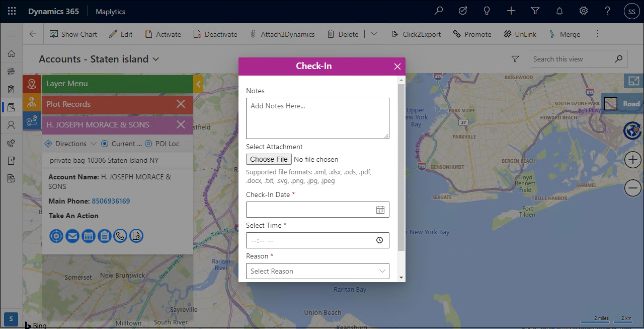Viewport: 644px width, 329px height.
Task: Close the Check-In dialog
Action: tap(397, 67)
